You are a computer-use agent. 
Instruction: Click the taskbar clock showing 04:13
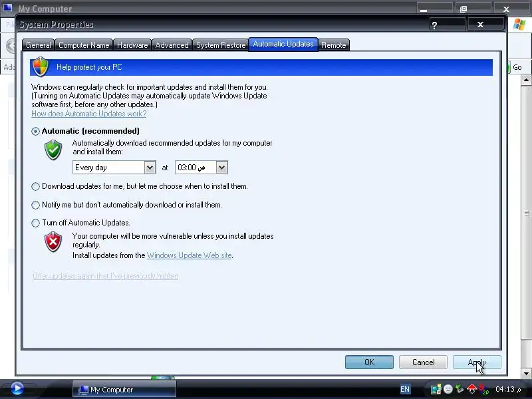coord(508,389)
